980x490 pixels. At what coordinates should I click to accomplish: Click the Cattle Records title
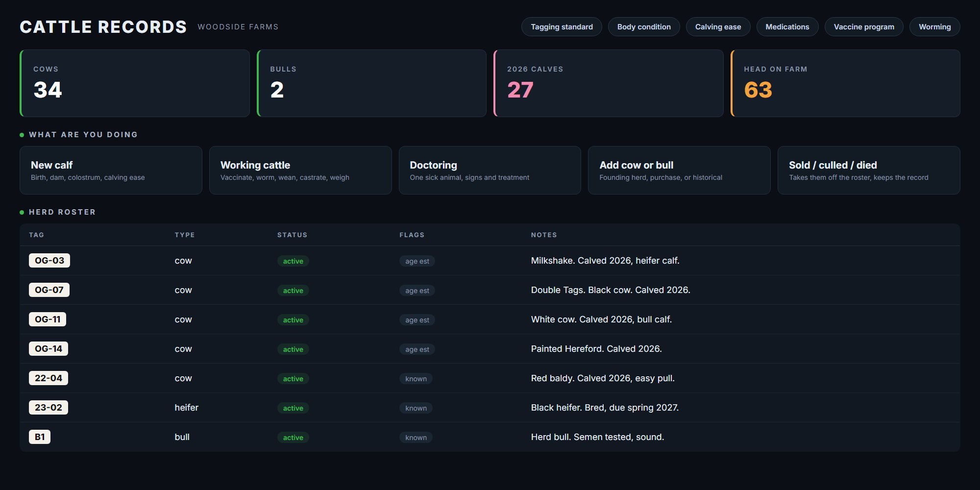(103, 27)
